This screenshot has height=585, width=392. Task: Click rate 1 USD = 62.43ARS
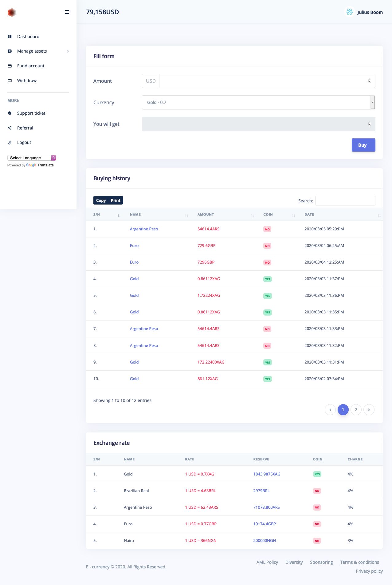(x=202, y=507)
